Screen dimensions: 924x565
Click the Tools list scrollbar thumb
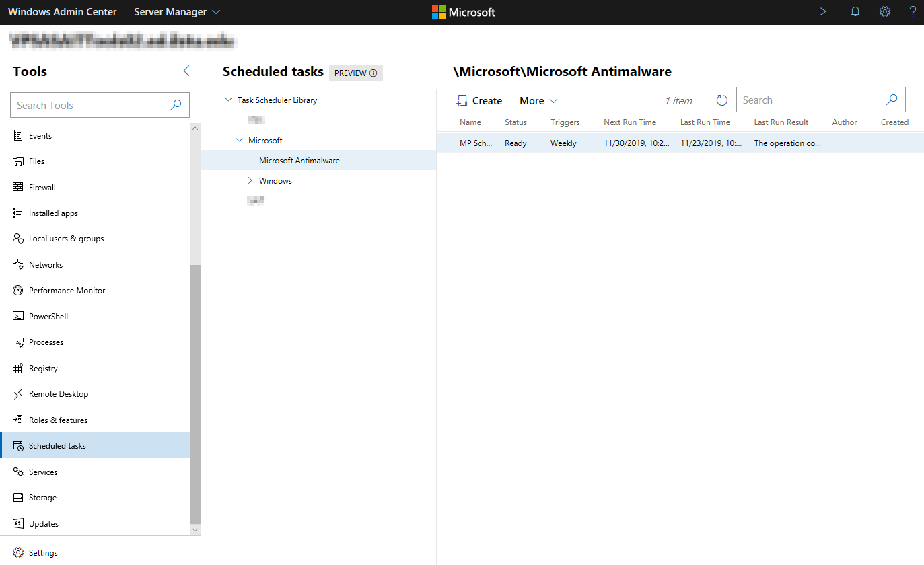tap(195, 394)
